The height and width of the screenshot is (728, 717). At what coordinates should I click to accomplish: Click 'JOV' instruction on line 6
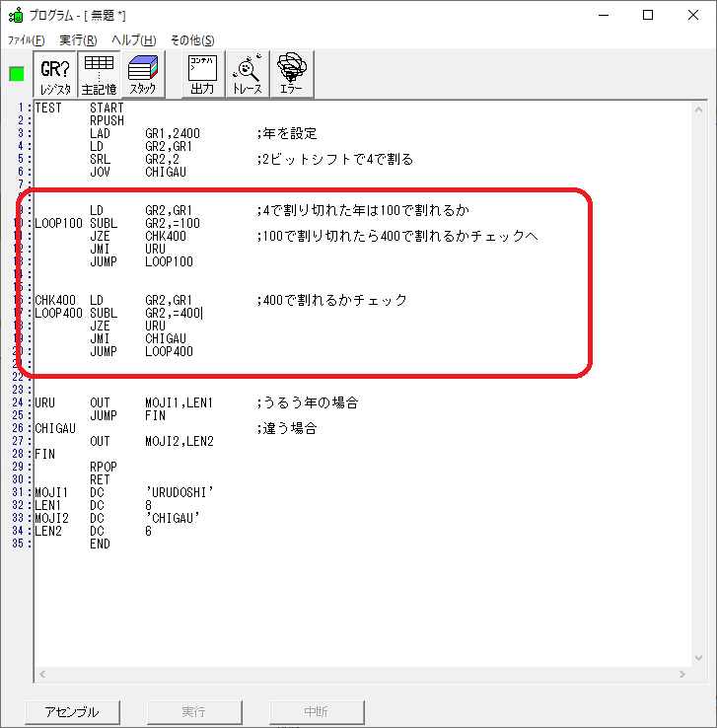[x=101, y=173]
